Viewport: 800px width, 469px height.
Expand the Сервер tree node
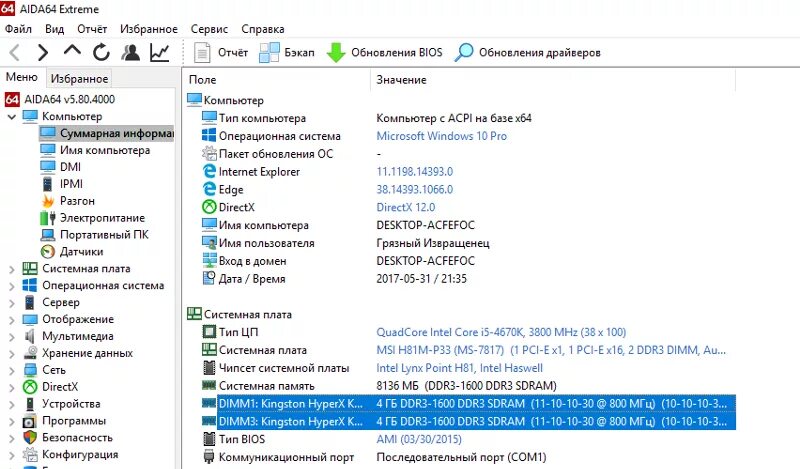pos(12,303)
